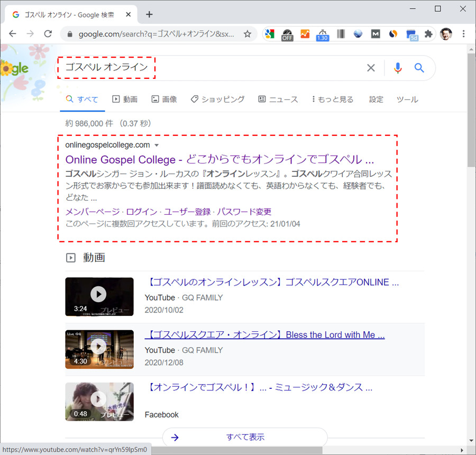Start voice search with the microphone

click(398, 68)
